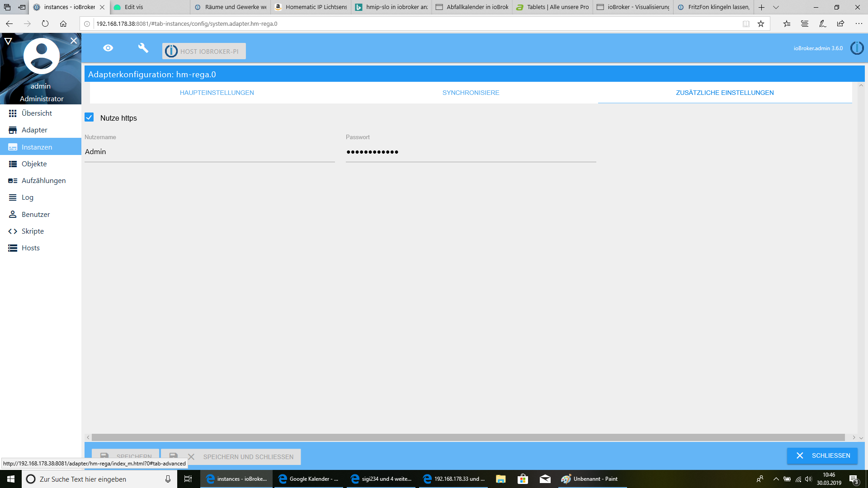Click the Passwort input field

(x=470, y=152)
